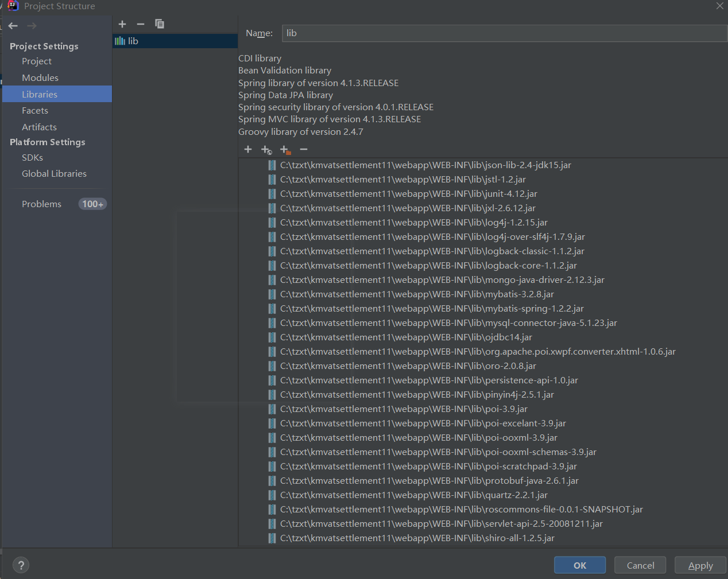Open the Problems list
Viewport: 728px width, 579px height.
41,204
